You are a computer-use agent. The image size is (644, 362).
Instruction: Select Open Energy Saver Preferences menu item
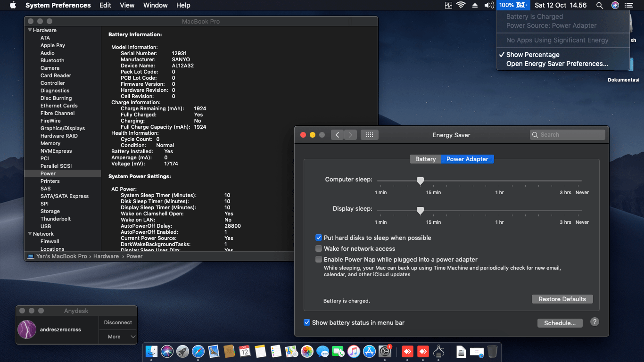(x=557, y=64)
